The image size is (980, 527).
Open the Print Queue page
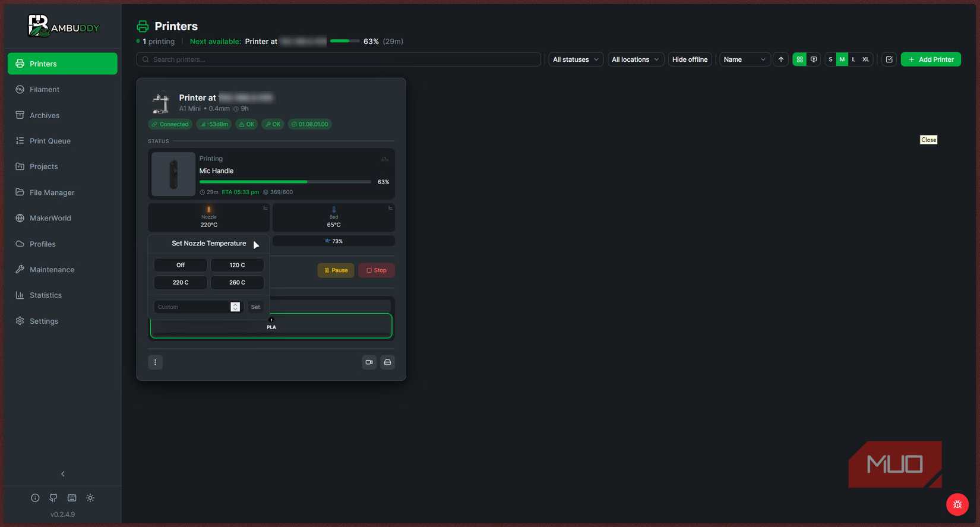[62, 141]
